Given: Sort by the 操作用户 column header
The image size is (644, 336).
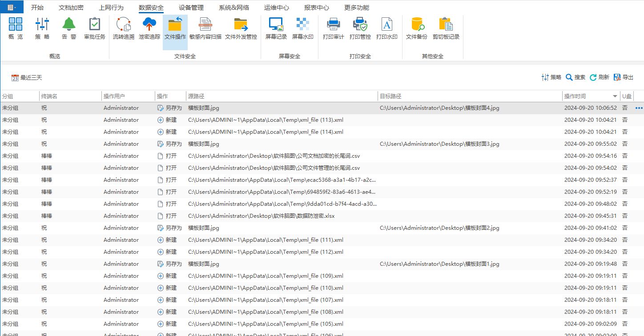Looking at the screenshot, I should pos(128,96).
